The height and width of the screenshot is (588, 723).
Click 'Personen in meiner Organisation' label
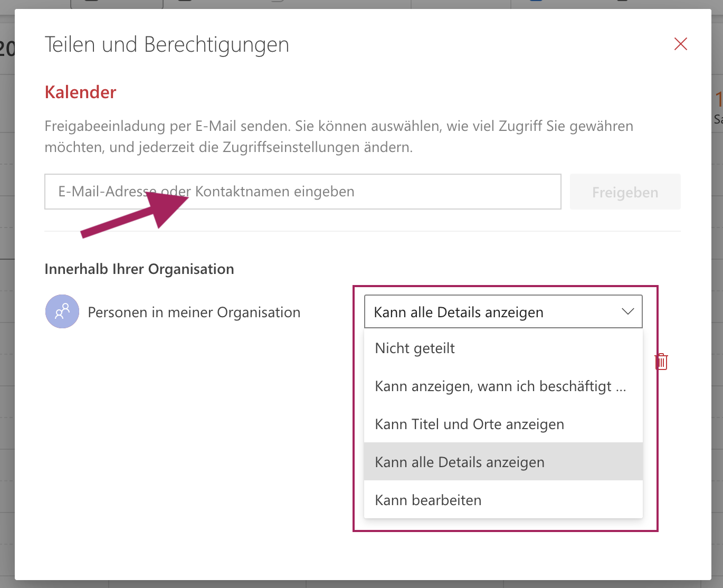(x=194, y=312)
